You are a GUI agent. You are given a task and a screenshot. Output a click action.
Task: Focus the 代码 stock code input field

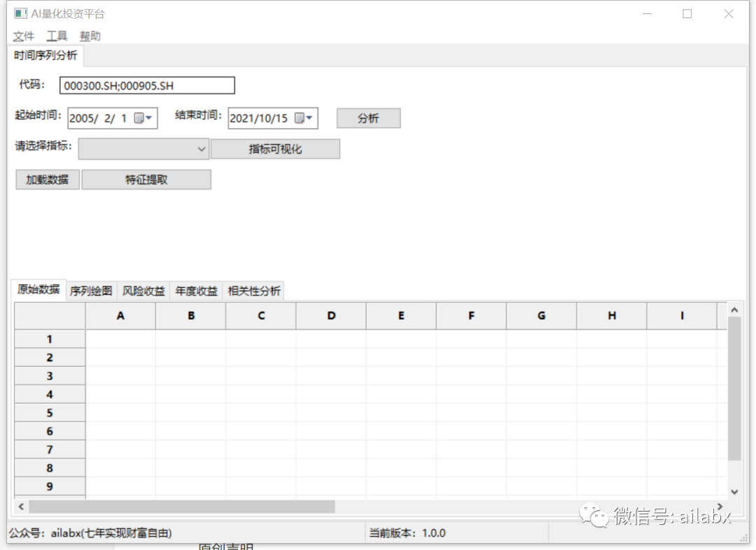[x=147, y=85]
